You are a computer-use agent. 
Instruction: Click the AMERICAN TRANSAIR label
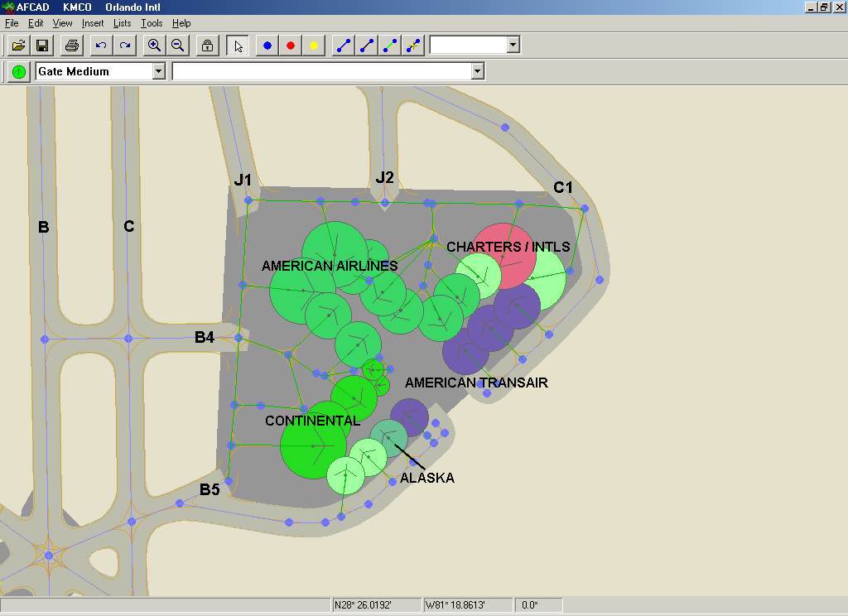coord(476,383)
